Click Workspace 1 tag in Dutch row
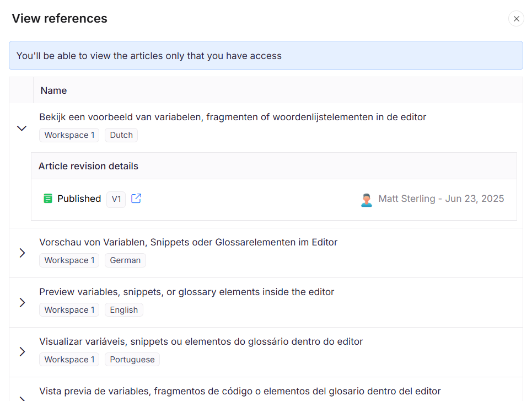 point(69,135)
